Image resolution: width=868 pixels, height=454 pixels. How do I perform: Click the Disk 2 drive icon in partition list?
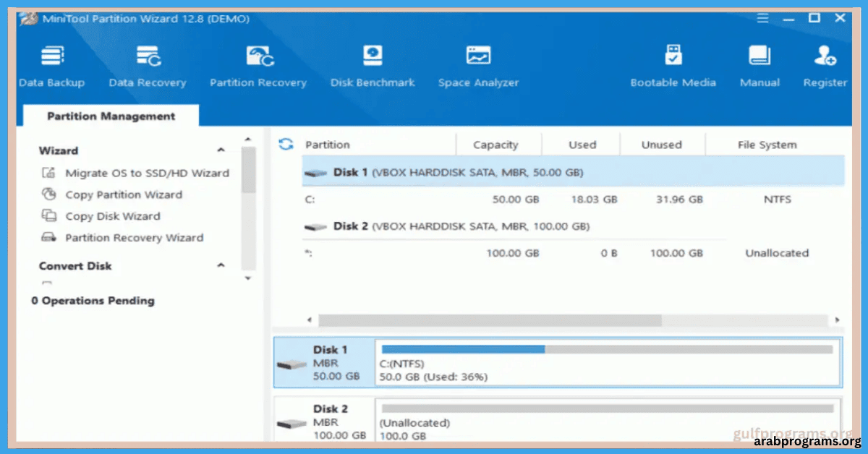315,227
